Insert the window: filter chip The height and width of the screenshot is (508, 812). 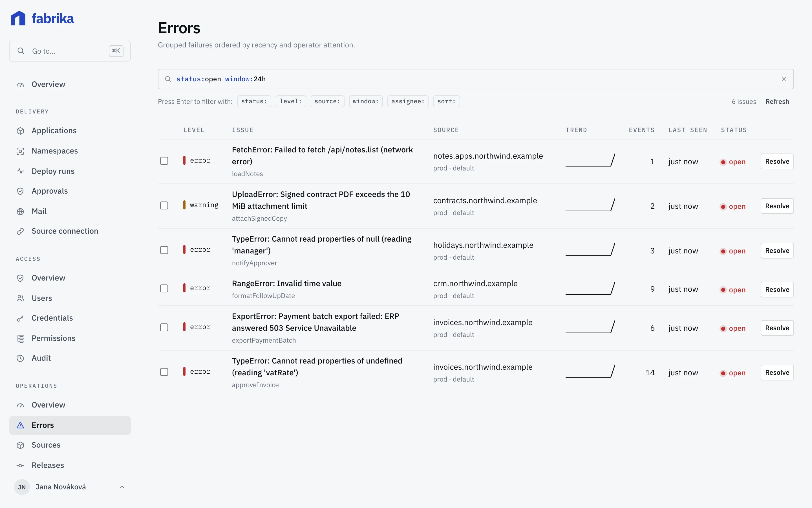tap(365, 101)
